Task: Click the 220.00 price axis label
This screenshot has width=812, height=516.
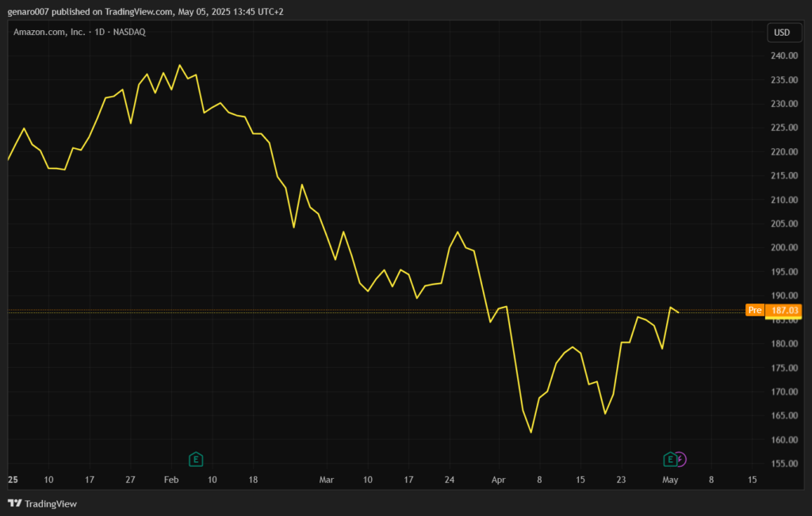Action: [x=783, y=152]
